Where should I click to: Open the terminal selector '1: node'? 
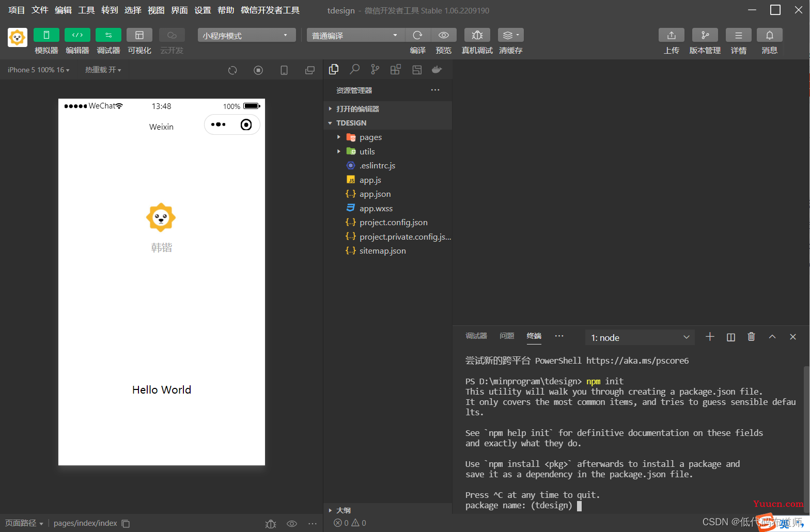[640, 337]
